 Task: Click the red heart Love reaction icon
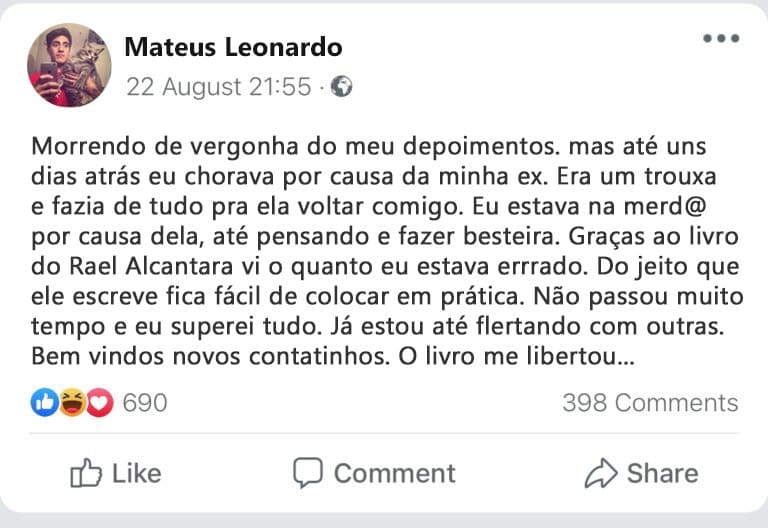pos(99,403)
